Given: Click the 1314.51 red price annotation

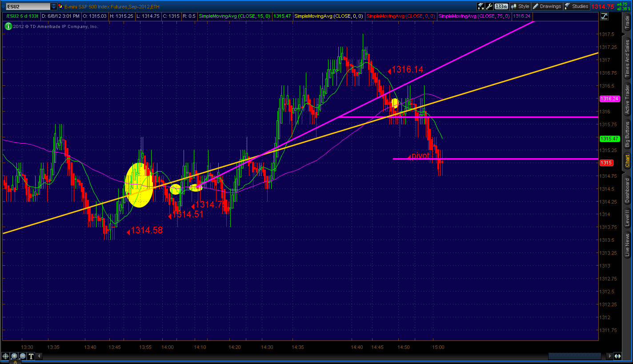Looking at the screenshot, I should [188, 215].
